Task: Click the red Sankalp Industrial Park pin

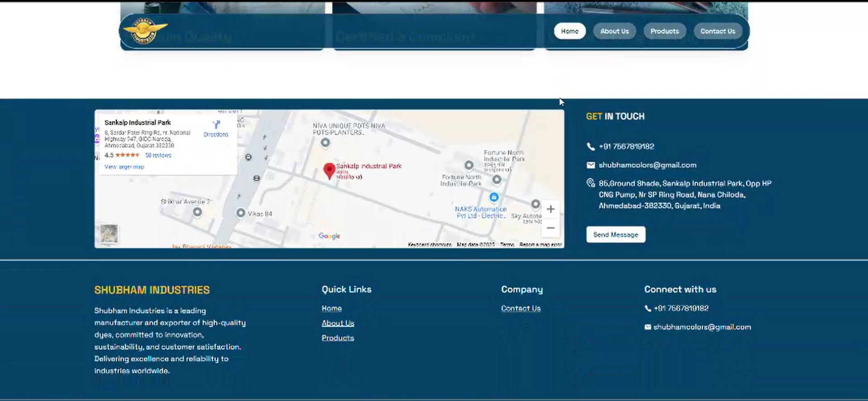Action: [x=329, y=171]
